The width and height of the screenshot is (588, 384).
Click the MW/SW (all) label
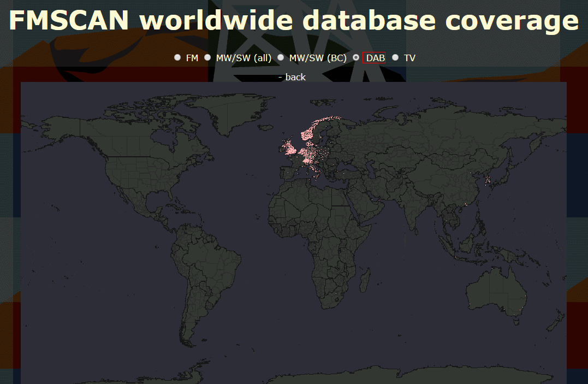point(243,58)
